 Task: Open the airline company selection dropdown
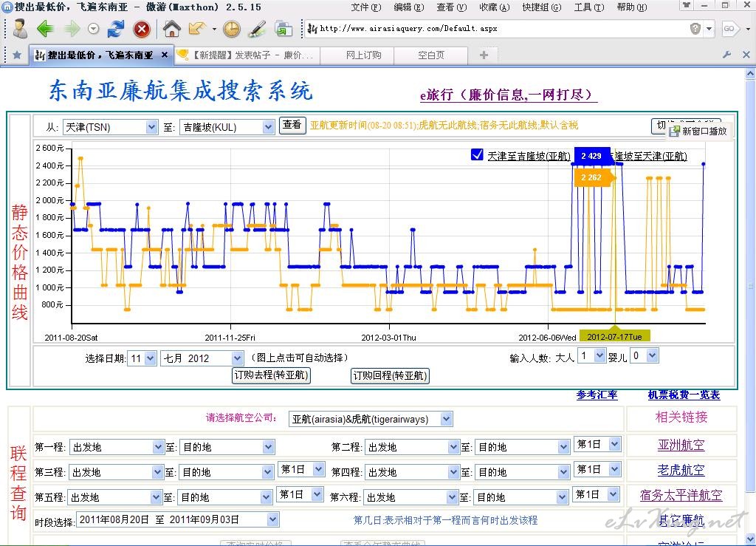pos(371,419)
